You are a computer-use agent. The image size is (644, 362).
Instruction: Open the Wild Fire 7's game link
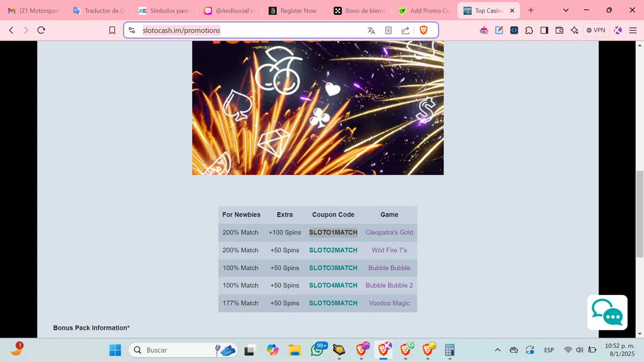click(x=389, y=250)
